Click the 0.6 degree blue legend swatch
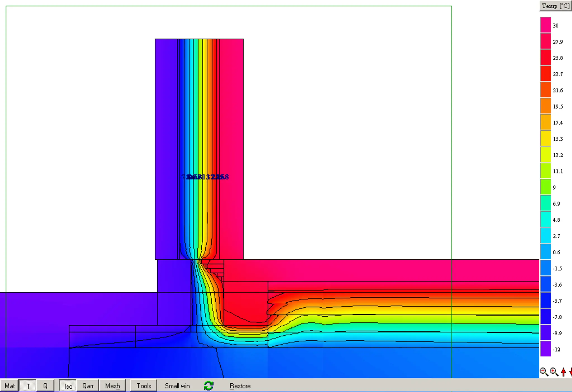The image size is (572, 392). (545, 252)
